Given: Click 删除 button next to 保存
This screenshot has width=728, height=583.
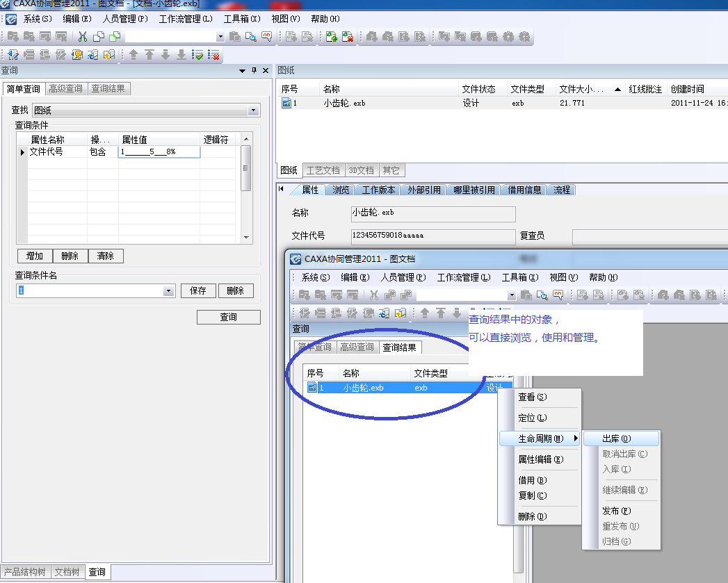Looking at the screenshot, I should (236, 290).
